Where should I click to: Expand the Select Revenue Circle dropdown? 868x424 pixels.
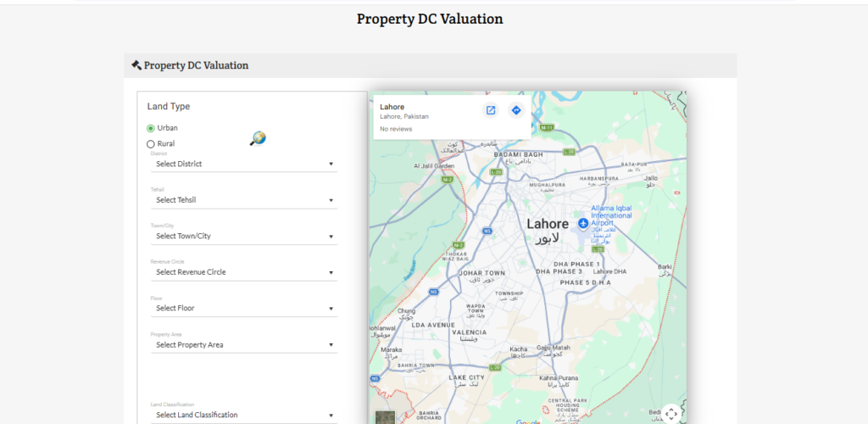[x=244, y=272]
